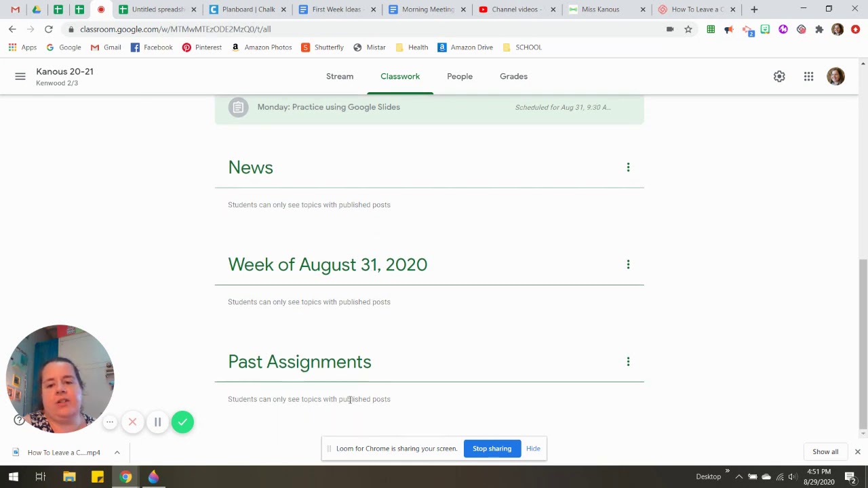Viewport: 868px width, 488px height.
Task: Click the Kanous 20-21 class name
Action: [x=64, y=71]
